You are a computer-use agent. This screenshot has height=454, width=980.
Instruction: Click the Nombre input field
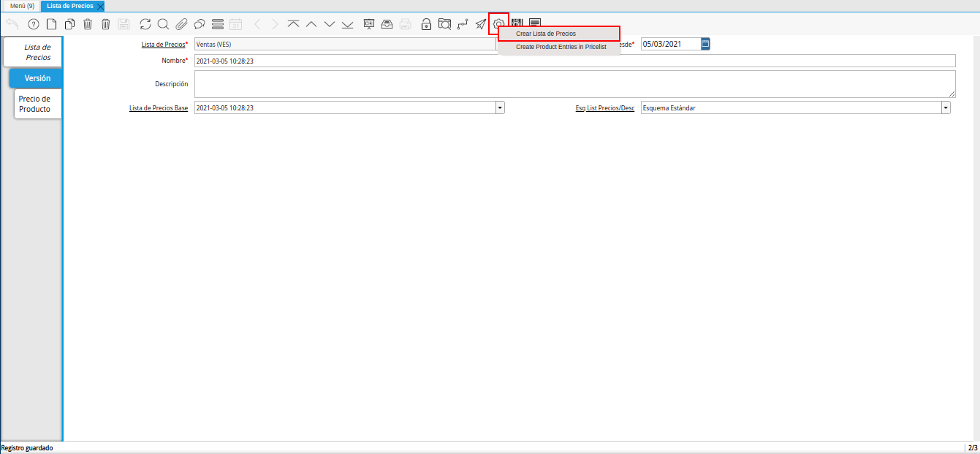tap(574, 61)
